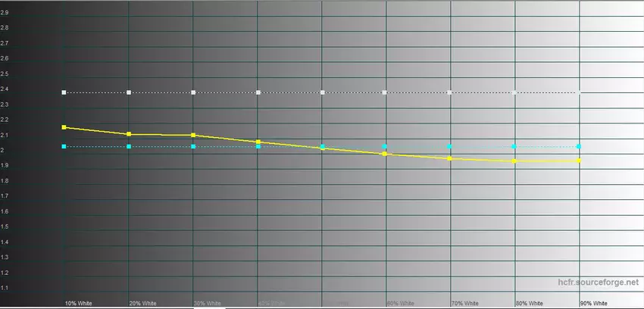Image resolution: width=644 pixels, height=309 pixels.
Task: Select the white reference point at 10% White
Action: pyautogui.click(x=64, y=92)
